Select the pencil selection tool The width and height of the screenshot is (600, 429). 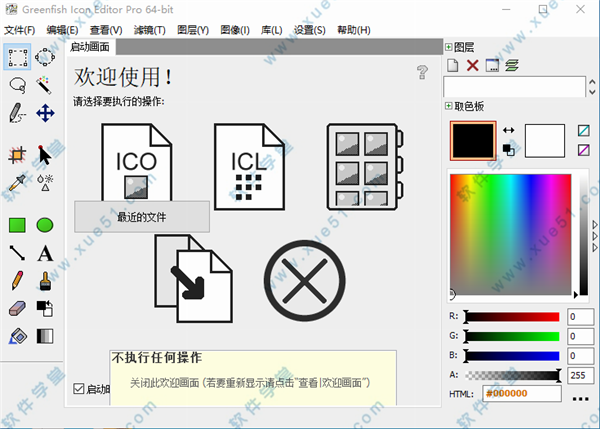click(x=17, y=113)
